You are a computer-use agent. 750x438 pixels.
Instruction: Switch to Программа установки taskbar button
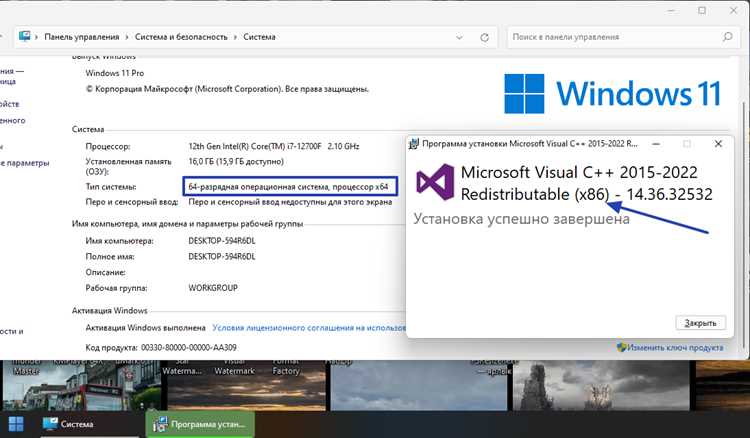pyautogui.click(x=200, y=424)
